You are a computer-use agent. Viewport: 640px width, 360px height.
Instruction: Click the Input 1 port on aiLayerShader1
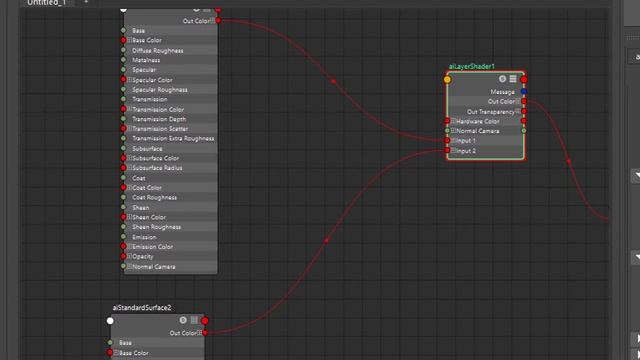click(447, 140)
